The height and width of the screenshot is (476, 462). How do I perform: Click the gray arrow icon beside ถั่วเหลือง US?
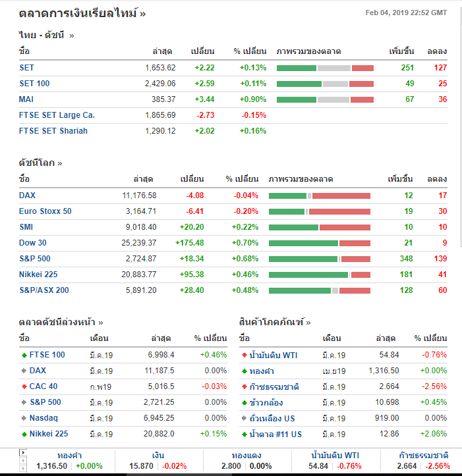click(245, 418)
